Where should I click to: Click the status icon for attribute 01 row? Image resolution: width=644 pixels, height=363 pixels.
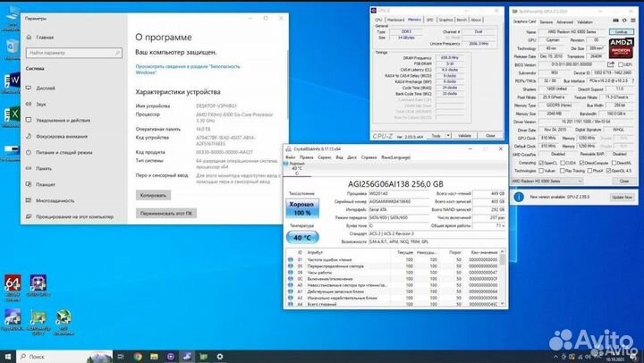point(291,259)
